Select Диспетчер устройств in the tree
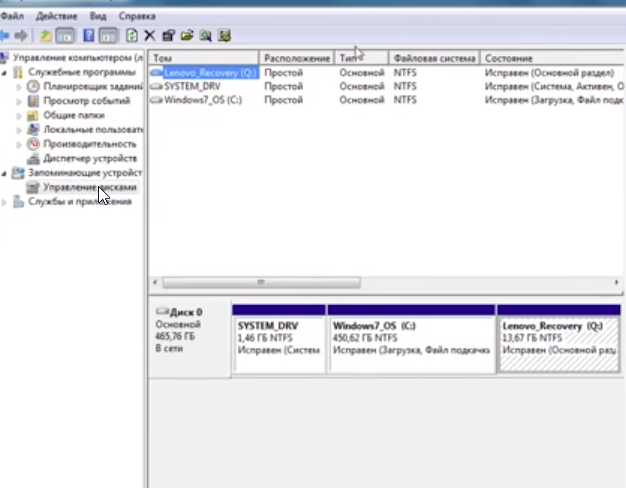Viewport: 626px width, 488px height. click(90, 159)
